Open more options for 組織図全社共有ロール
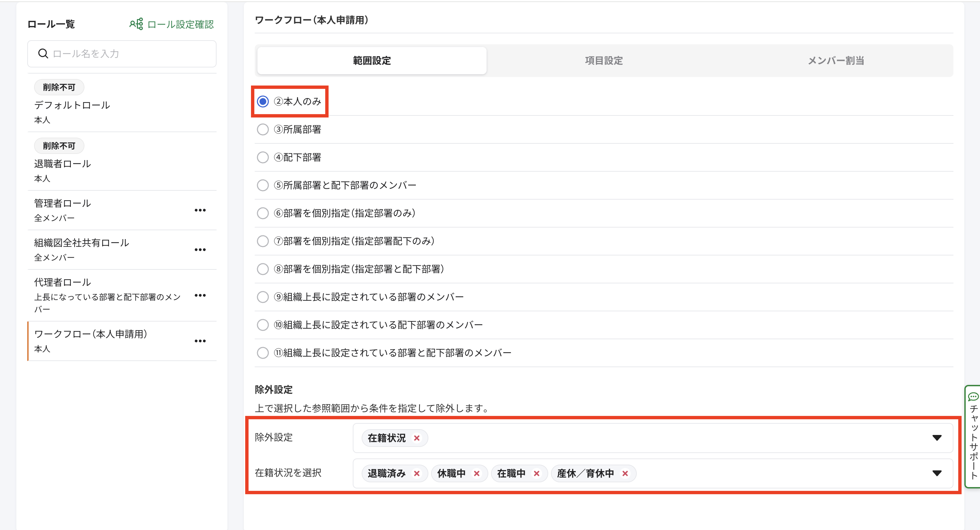Screen dimensions: 980x530 [200, 250]
